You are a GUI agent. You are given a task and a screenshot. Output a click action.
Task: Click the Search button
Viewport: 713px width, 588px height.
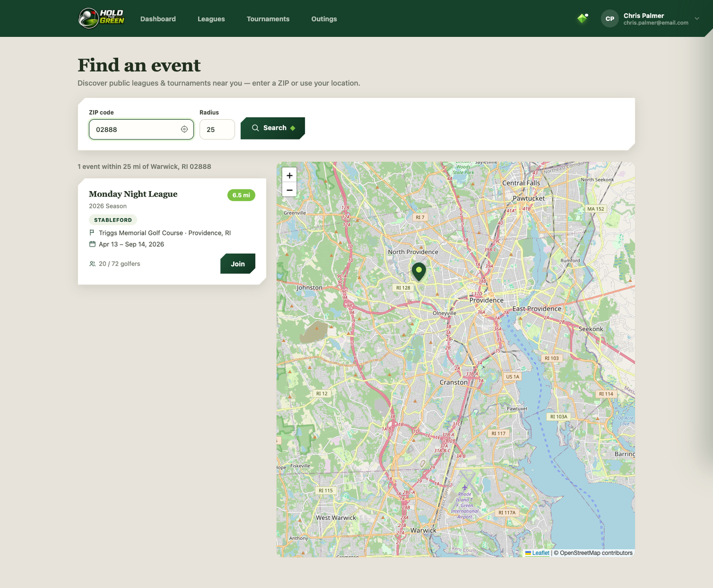point(272,128)
